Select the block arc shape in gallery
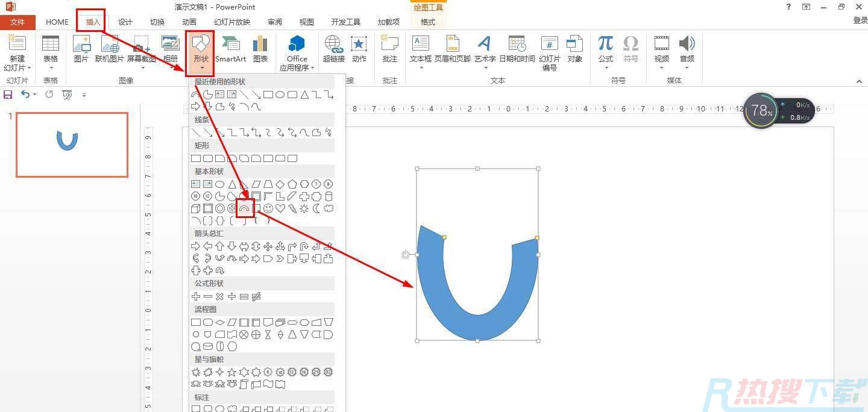Image resolution: width=868 pixels, height=412 pixels. point(244,208)
